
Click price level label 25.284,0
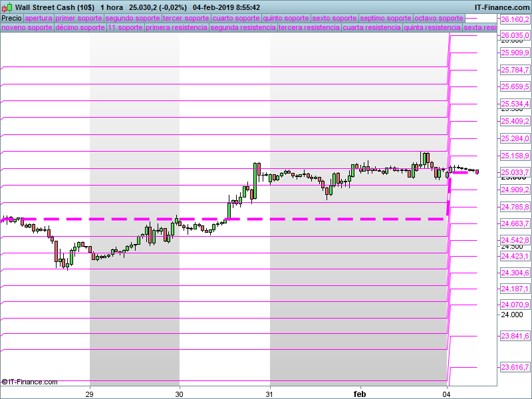(515, 138)
